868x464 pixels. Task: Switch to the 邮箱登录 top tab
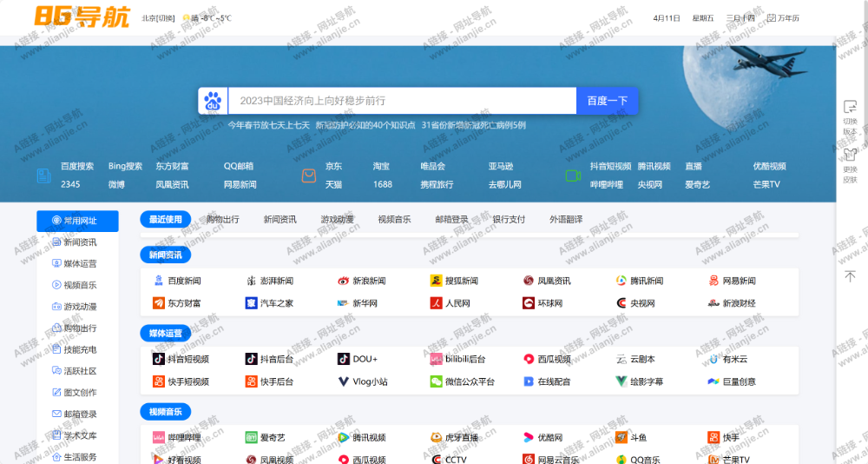451,220
